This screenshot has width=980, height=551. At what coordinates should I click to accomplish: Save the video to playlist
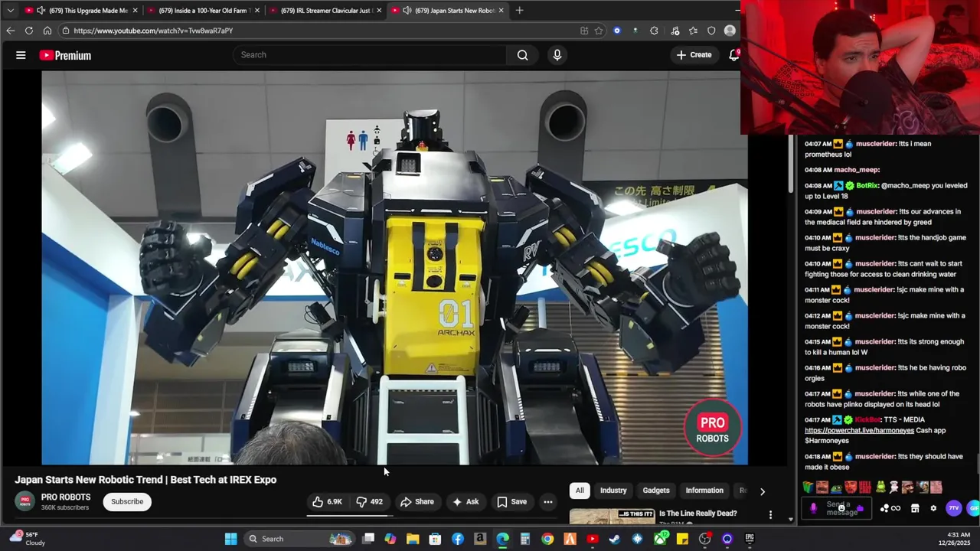tap(511, 502)
